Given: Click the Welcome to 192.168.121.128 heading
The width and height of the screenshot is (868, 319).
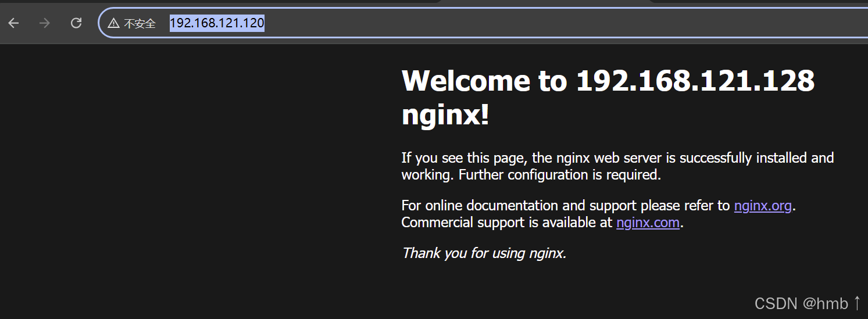Looking at the screenshot, I should point(608,98).
